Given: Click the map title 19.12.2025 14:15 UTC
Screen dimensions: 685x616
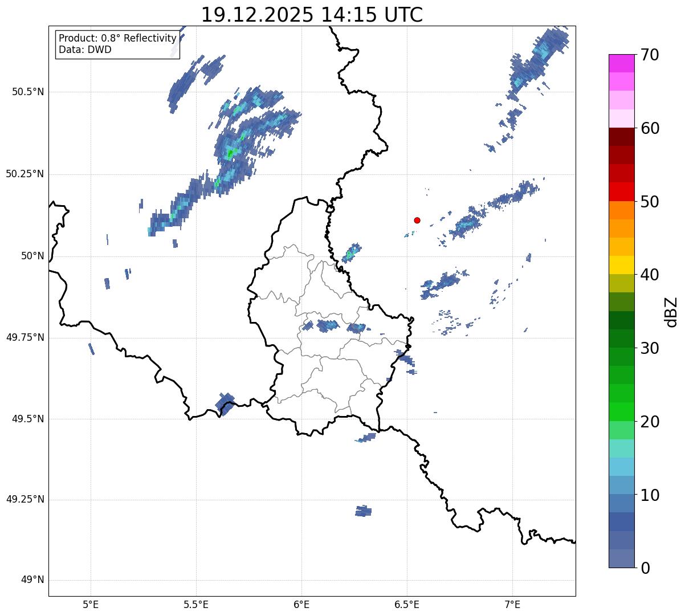Looking at the screenshot, I should tap(312, 15).
